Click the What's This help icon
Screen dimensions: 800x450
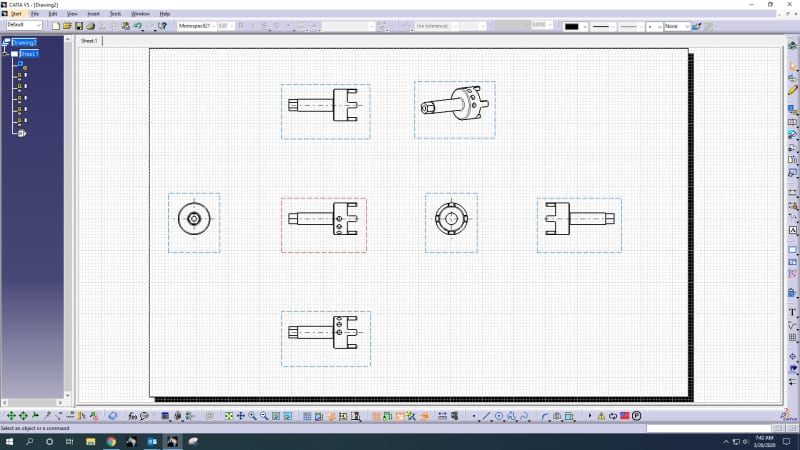tap(162, 26)
